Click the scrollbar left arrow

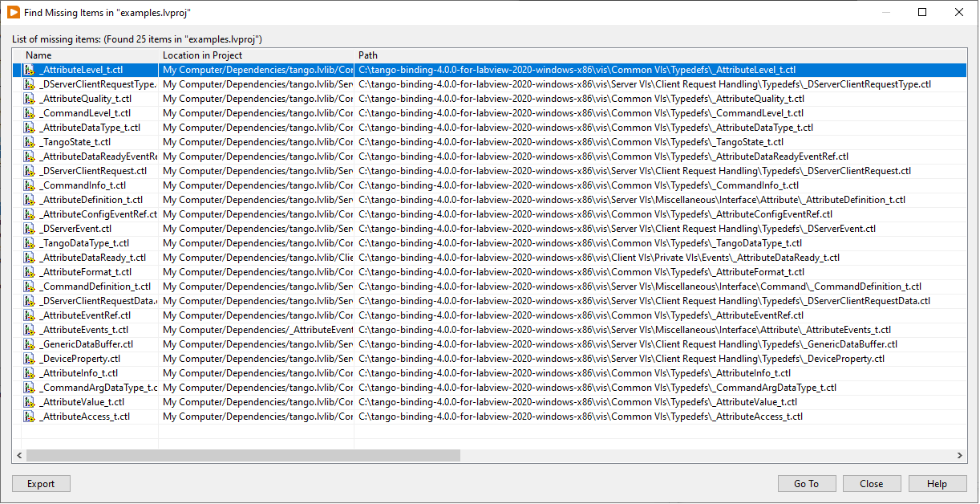pos(18,456)
